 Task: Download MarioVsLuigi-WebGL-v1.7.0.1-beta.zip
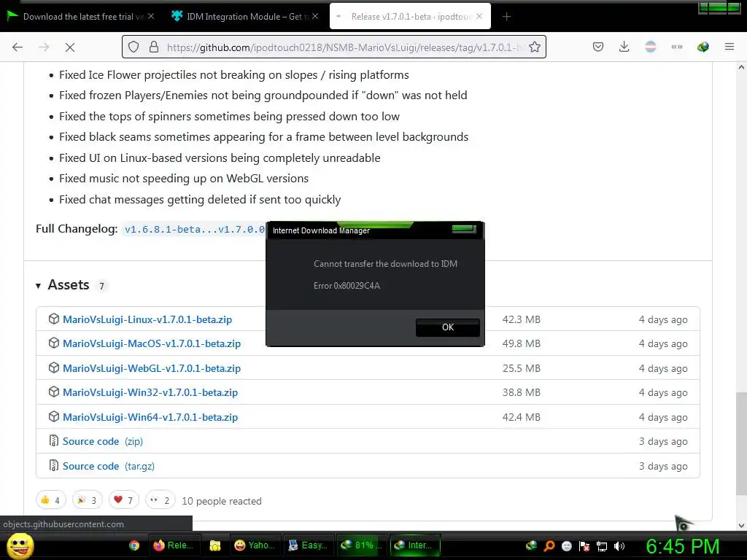(152, 368)
